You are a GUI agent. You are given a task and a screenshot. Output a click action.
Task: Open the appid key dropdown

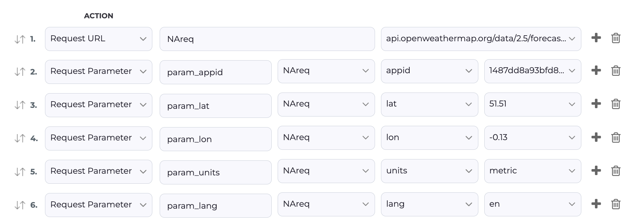pos(429,71)
